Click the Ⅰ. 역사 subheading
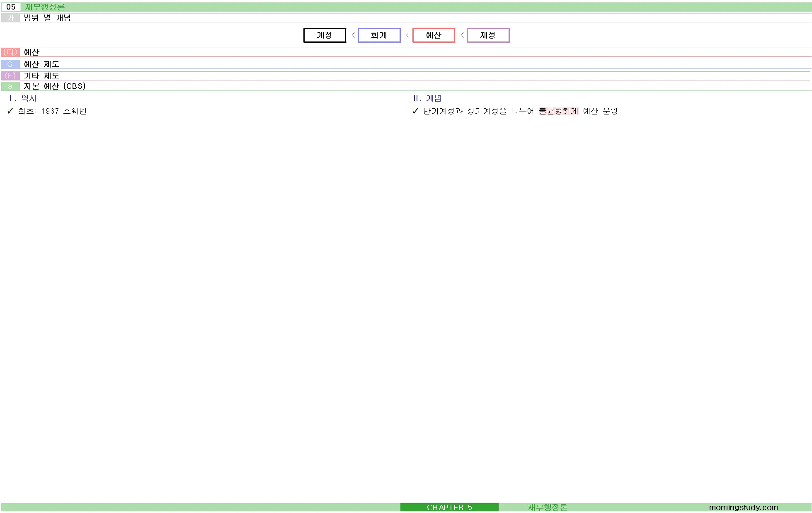This screenshot has width=812, height=513. point(23,98)
